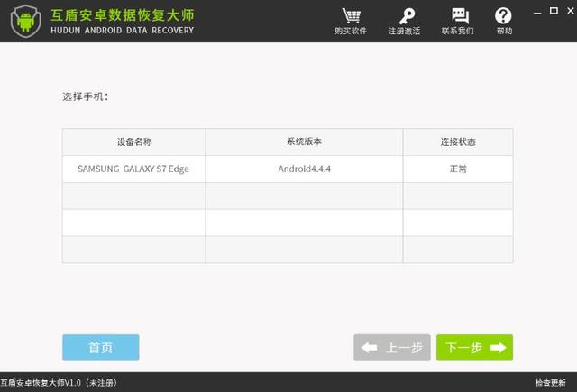
Task: Minimize the application window
Action: pyautogui.click(x=537, y=12)
